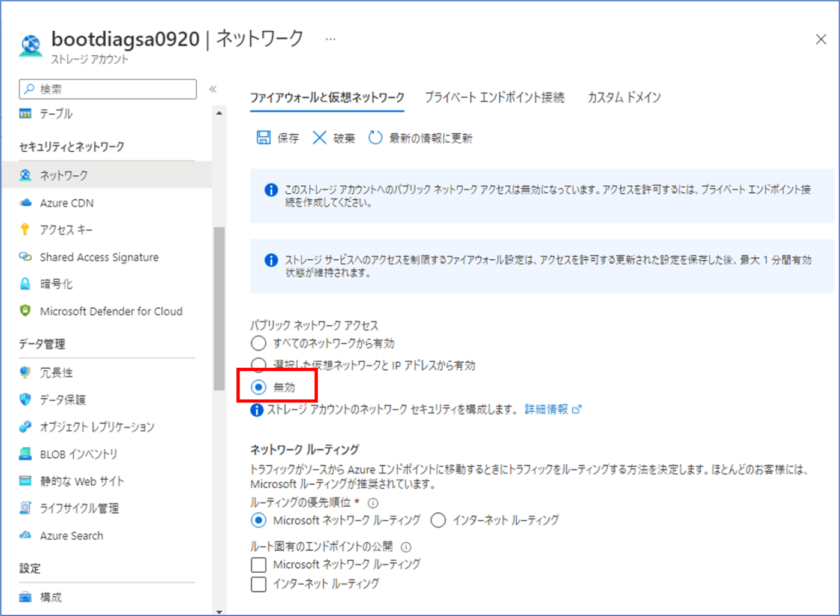Click the sidebar vertical scrollbar thumb
Screen dimensions: 840x616
pyautogui.click(x=219, y=308)
